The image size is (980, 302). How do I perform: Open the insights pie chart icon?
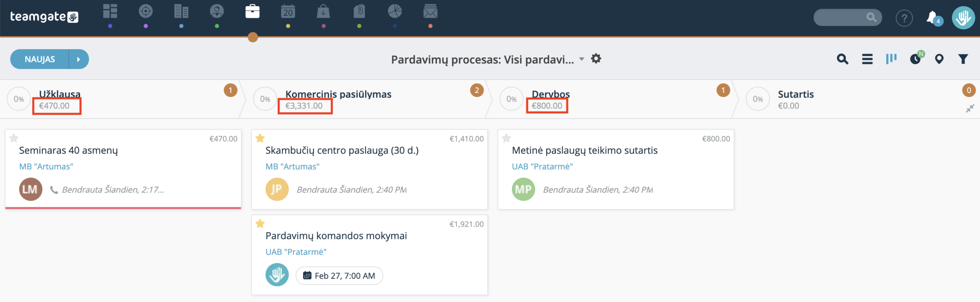coord(395,11)
